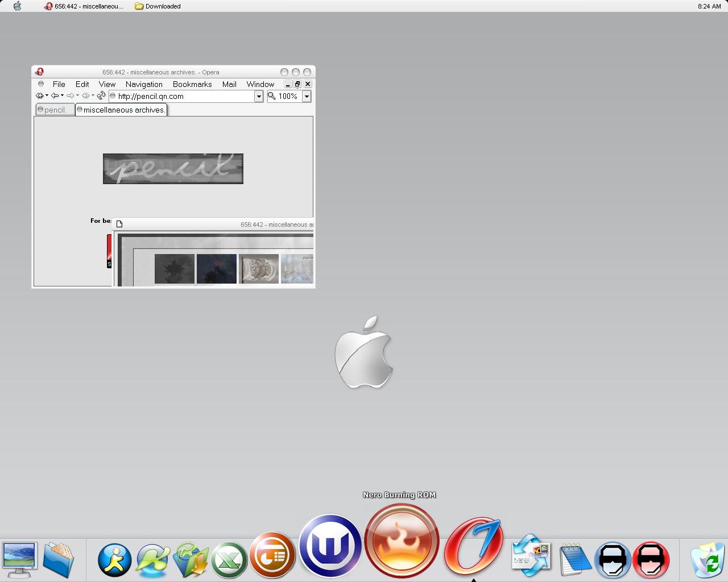This screenshot has height=582, width=728.
Task: Launch the Notepad icon in dock
Action: 575,559
